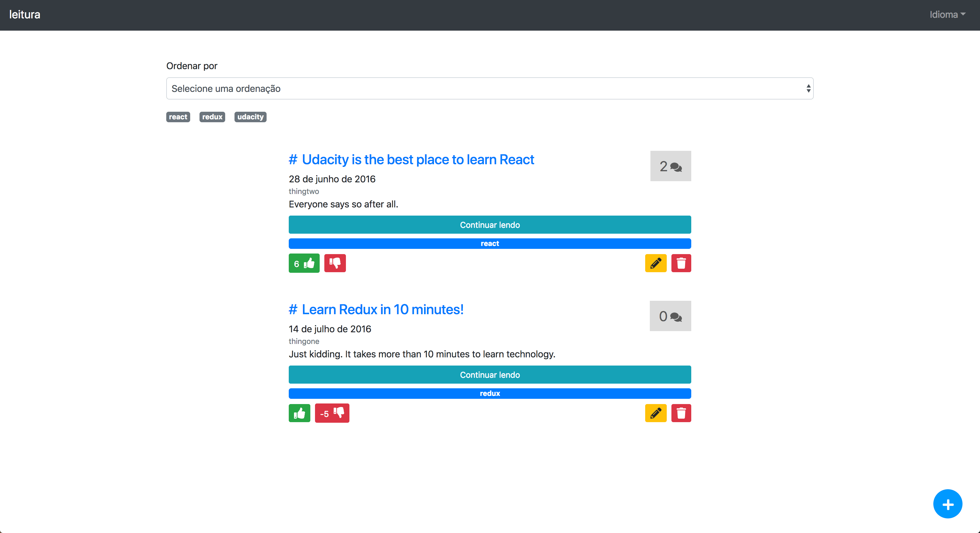
Task: Downvote the Udacity post with thumbs-down
Action: pos(335,263)
